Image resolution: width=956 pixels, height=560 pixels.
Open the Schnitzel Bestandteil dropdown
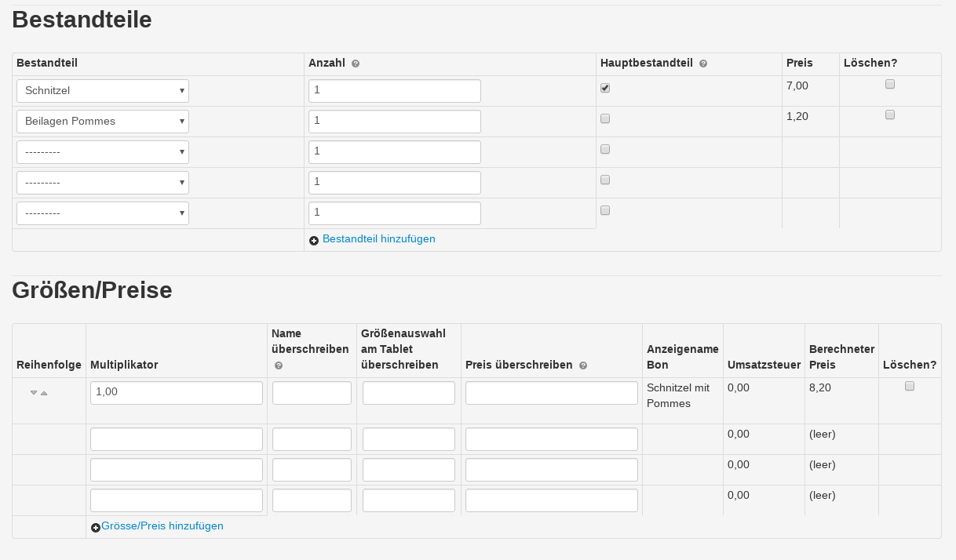click(103, 91)
